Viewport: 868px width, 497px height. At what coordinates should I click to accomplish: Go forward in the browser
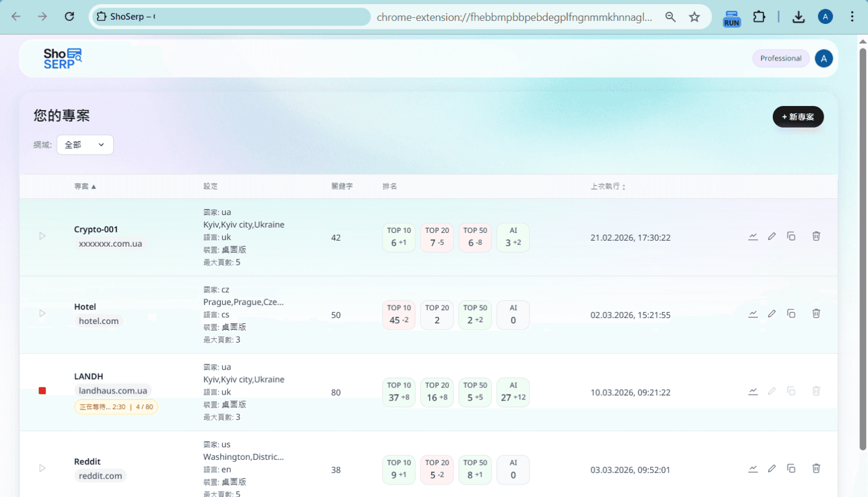(x=43, y=17)
